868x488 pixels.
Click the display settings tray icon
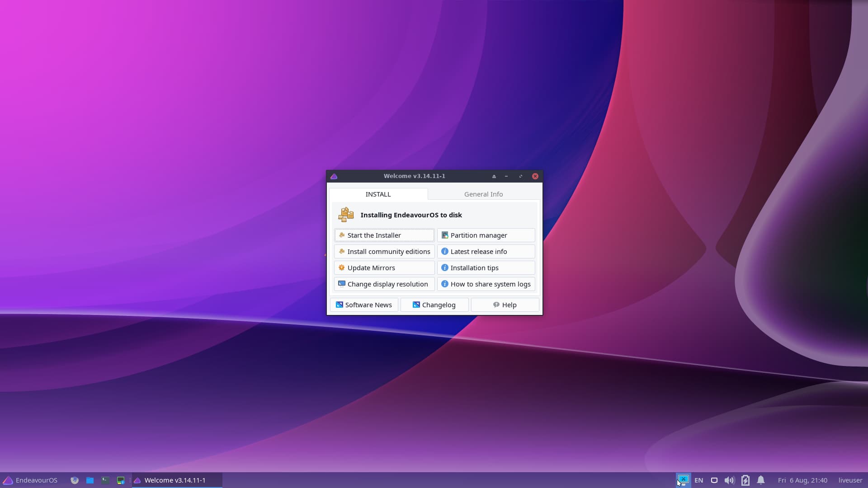683,480
